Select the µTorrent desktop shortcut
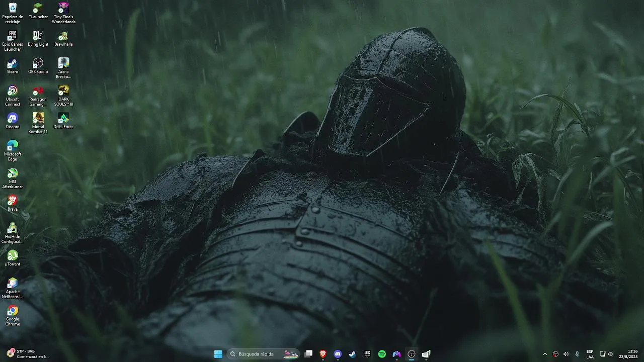Image resolution: width=644 pixels, height=362 pixels. point(13,258)
